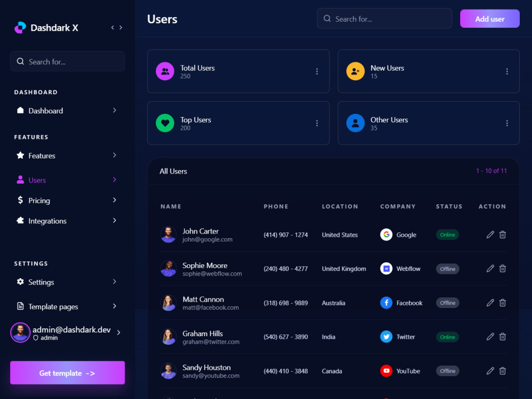Viewport: 532px width, 399px height.
Task: Click Graham Hills' Online status badge
Action: click(x=447, y=337)
